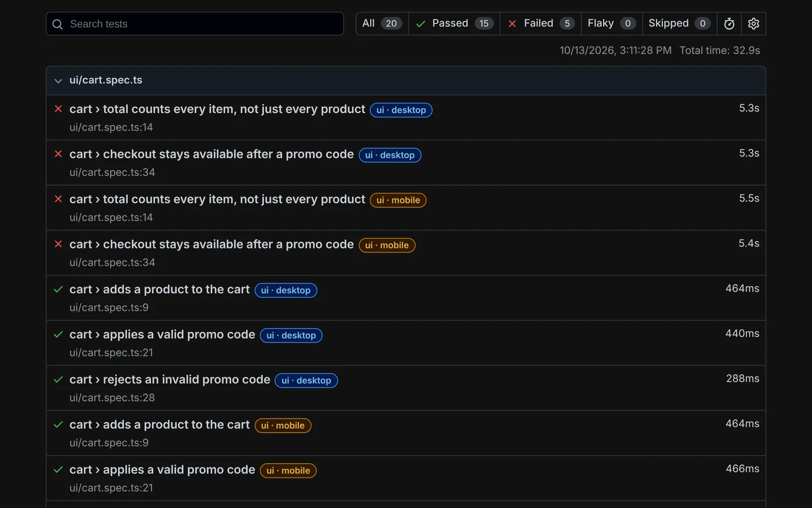Click red X icon of mobile 'checkout stays available' test
This screenshot has height=508, width=812.
coord(58,244)
